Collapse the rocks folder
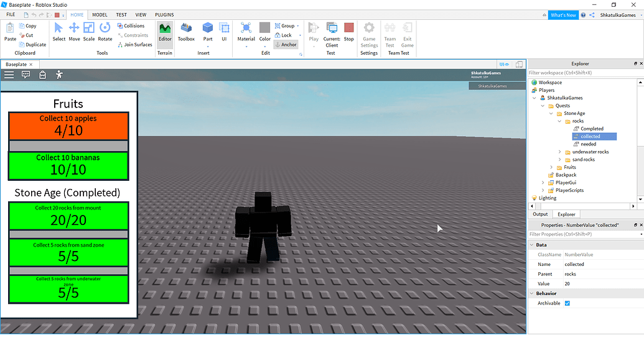This screenshot has width=644, height=343. (x=559, y=121)
